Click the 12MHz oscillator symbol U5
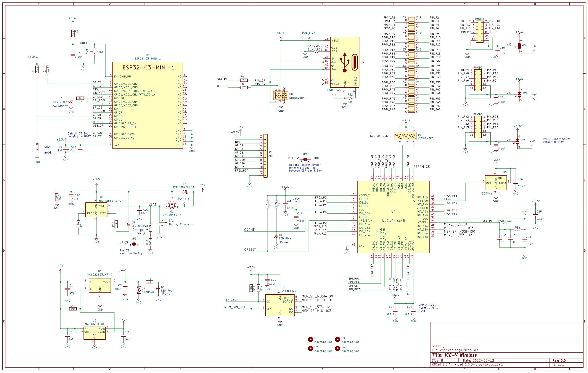Screen dimensions: 588x373 click(x=496, y=183)
